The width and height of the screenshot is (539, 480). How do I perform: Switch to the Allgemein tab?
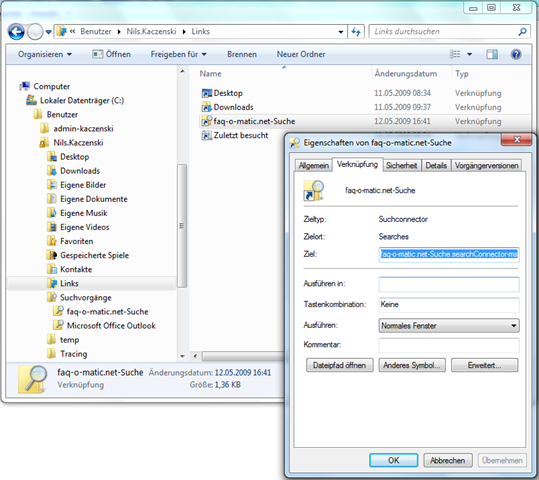314,166
